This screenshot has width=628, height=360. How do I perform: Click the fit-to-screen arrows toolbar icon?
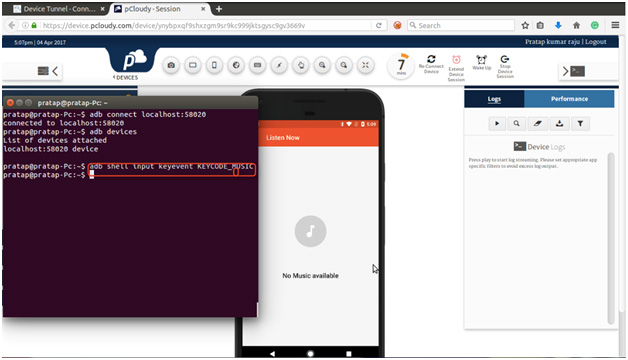pyautogui.click(x=365, y=65)
